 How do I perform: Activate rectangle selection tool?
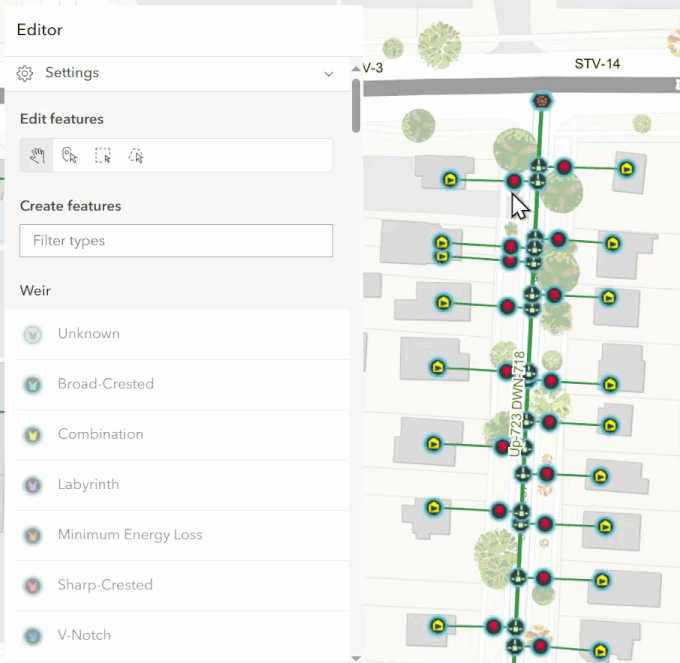(103, 155)
